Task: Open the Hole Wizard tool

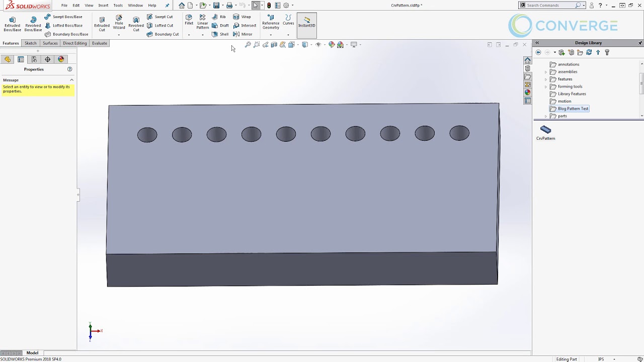Action: [x=119, y=23]
